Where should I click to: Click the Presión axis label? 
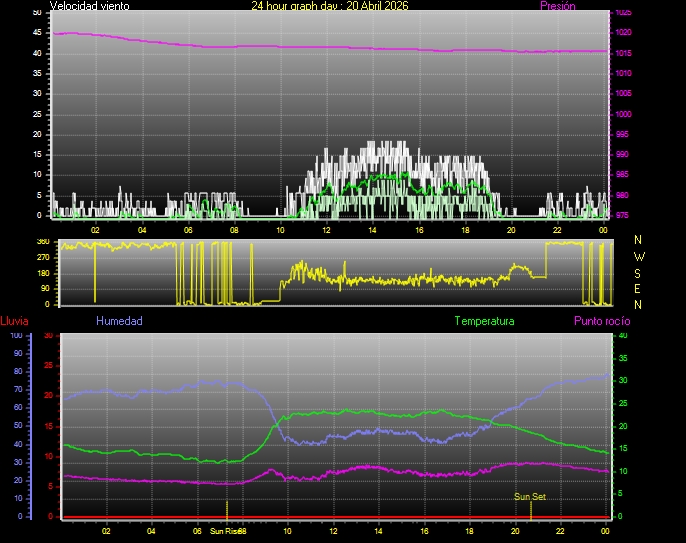pos(557,6)
